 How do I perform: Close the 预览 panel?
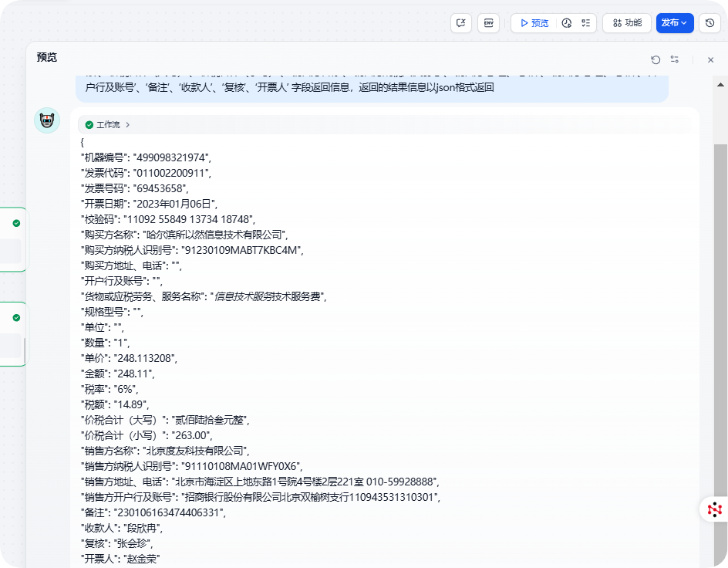[x=710, y=59]
